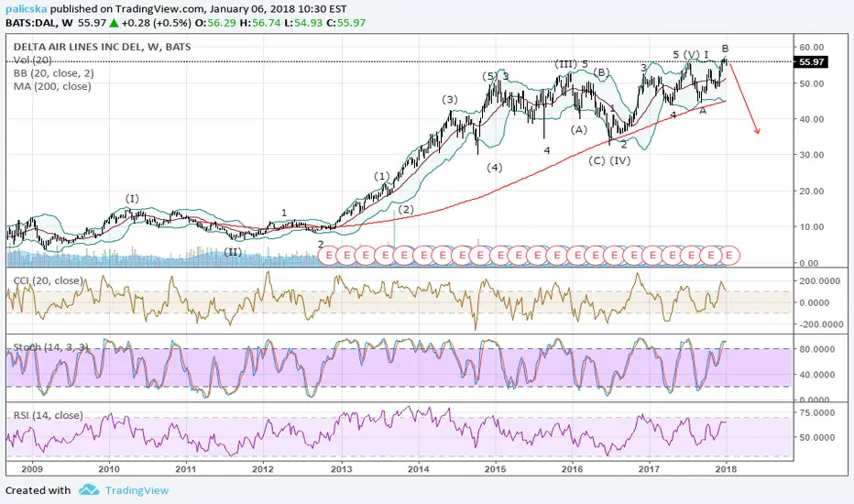Select the (B) wave label
The image size is (854, 504).
(601, 72)
